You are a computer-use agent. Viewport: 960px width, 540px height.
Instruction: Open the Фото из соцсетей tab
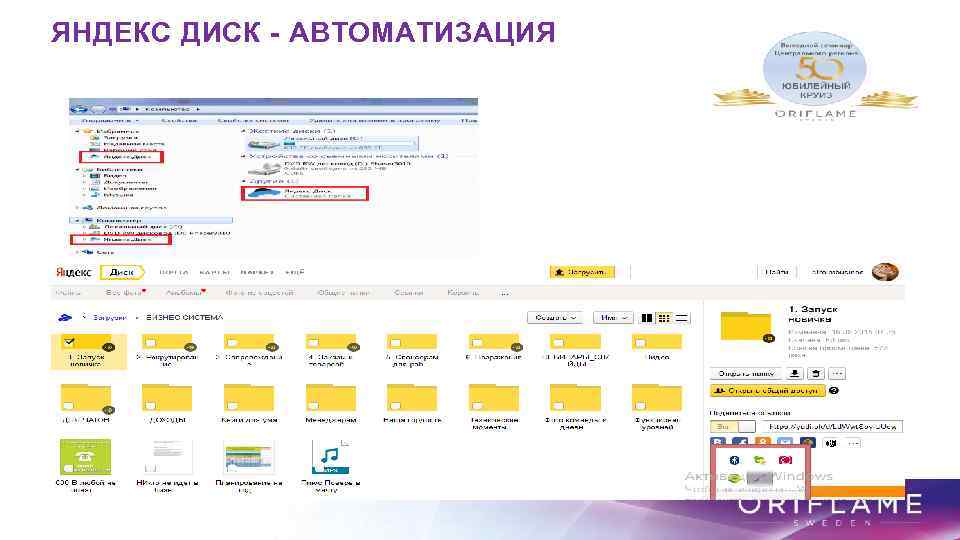260,293
